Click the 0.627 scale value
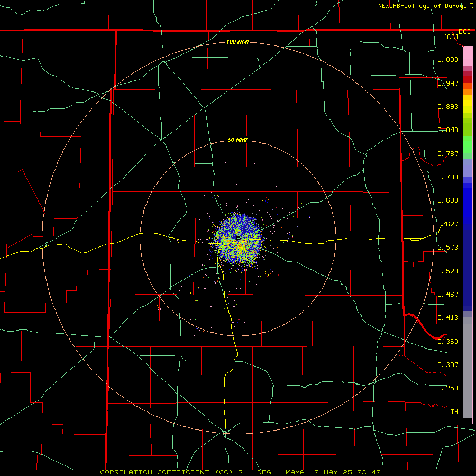 448,224
